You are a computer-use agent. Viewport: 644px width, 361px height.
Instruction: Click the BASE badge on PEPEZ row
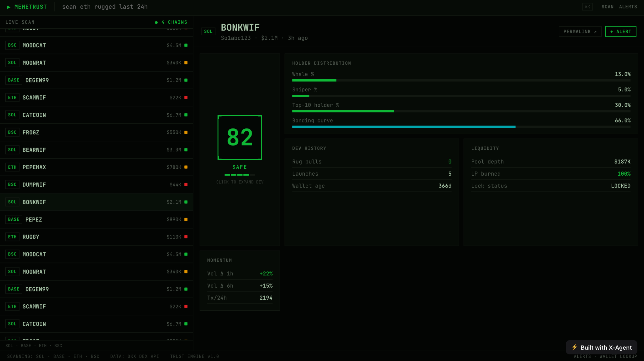pyautogui.click(x=14, y=219)
